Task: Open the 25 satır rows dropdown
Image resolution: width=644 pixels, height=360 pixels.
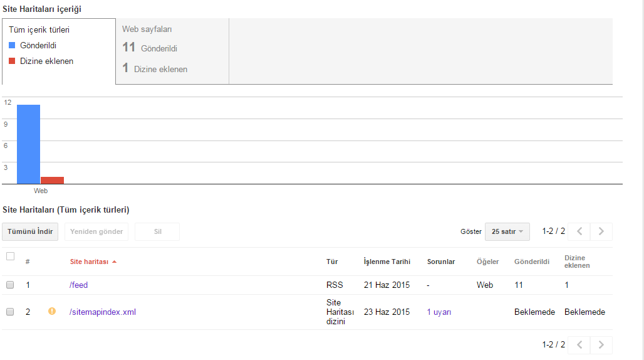Action: (507, 232)
